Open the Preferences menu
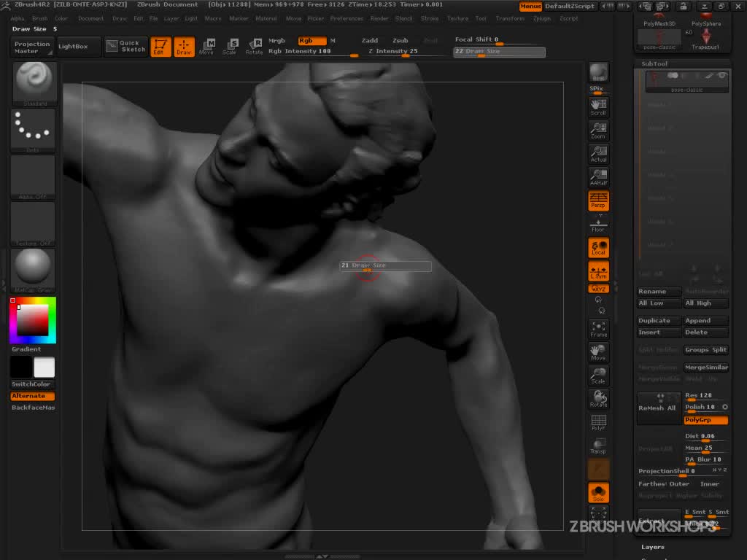 [x=347, y=18]
